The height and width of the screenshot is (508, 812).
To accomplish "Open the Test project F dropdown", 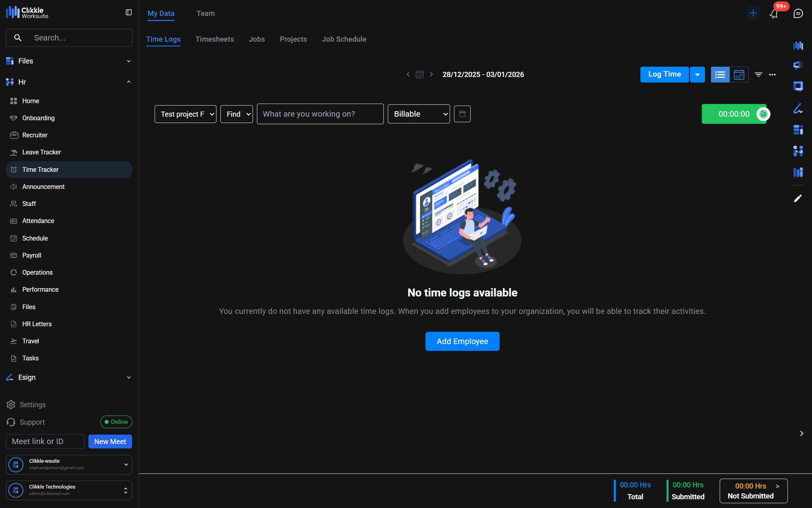I will click(185, 114).
